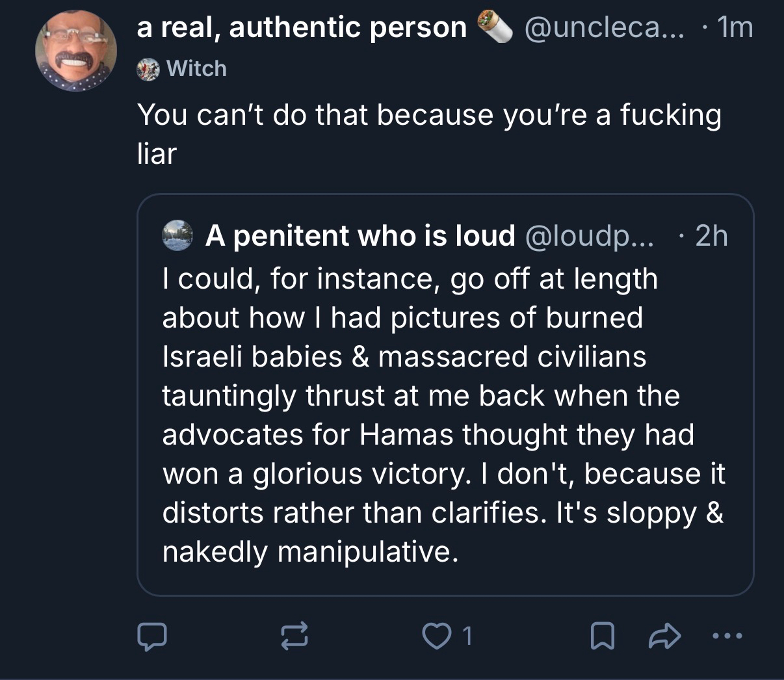Image resolution: width=784 pixels, height=680 pixels.
Task: Open the three-dot more options menu
Action: tap(726, 636)
